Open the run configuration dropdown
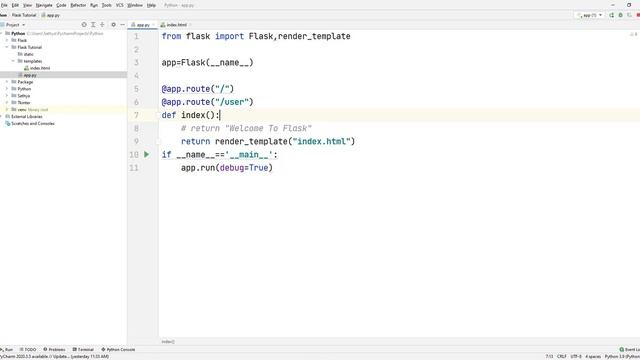Viewport: 640px width, 360px height. coord(590,15)
